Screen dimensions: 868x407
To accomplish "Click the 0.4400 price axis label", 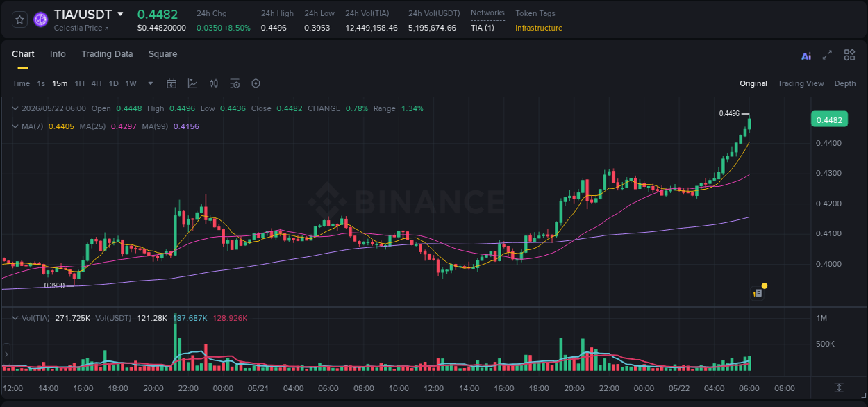I will 828,143.
